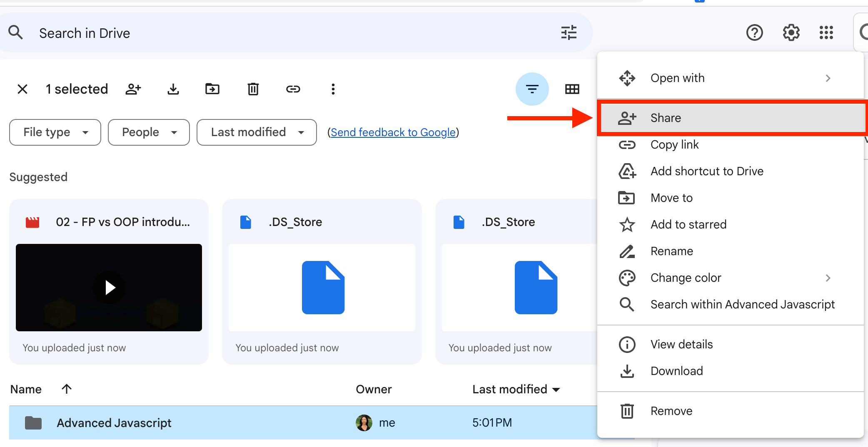
Task: Delete the selection with trash icon
Action: pos(253,89)
